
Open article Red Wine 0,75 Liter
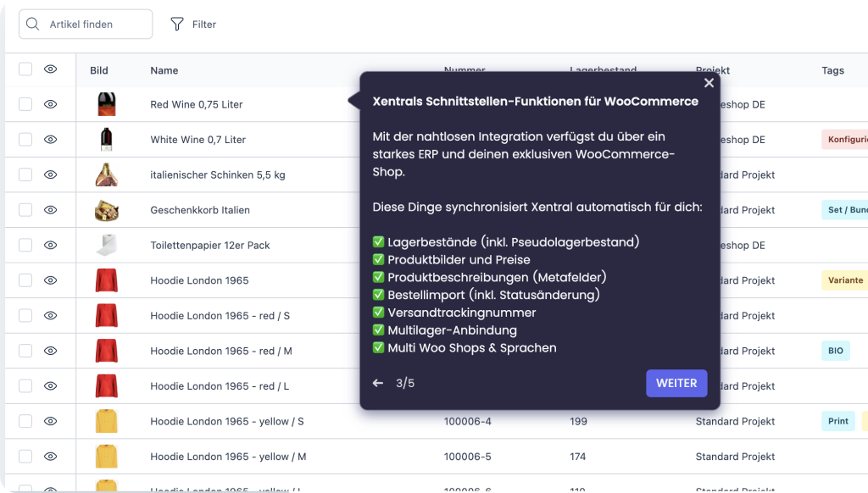[197, 104]
